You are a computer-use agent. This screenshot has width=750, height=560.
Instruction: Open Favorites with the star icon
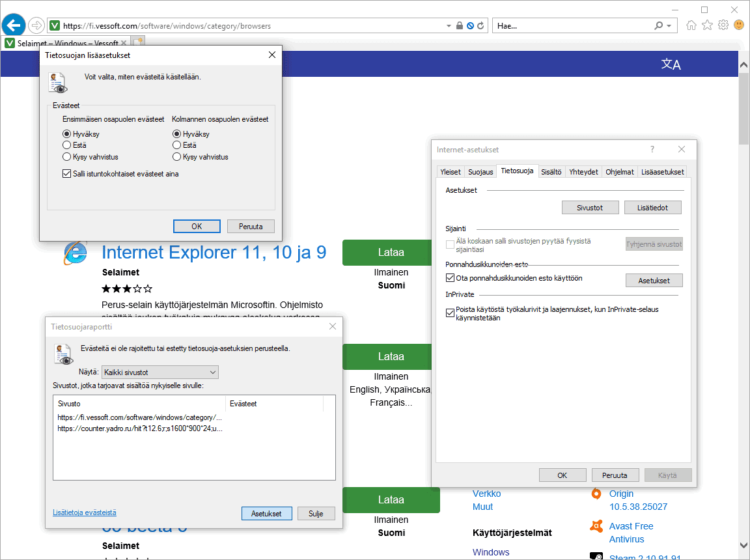[x=707, y=25]
